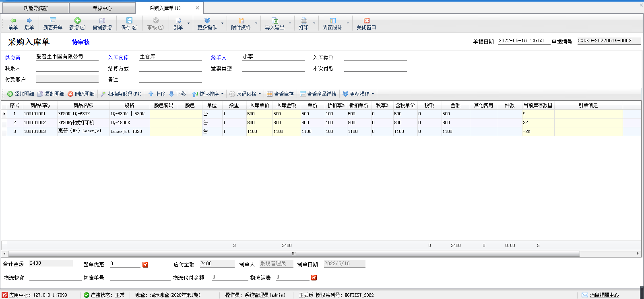Viewport: 644px width, 299px height.
Task: Click the red icon beside 整单优惠 field
Action: pyautogui.click(x=145, y=265)
